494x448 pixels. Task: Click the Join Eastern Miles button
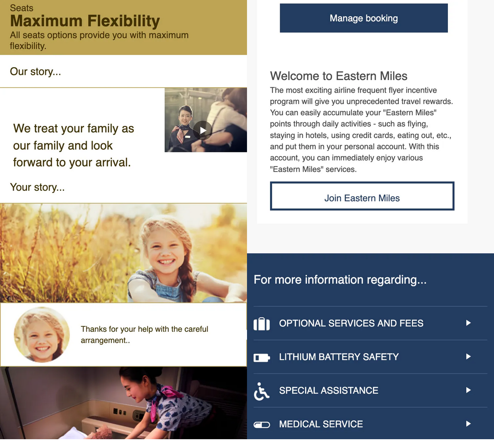[362, 196]
